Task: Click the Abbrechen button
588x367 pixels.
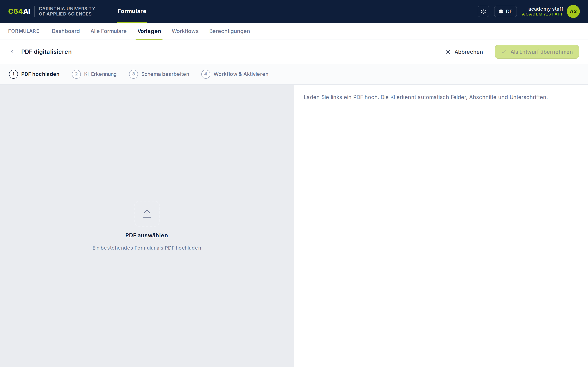Action: click(464, 52)
